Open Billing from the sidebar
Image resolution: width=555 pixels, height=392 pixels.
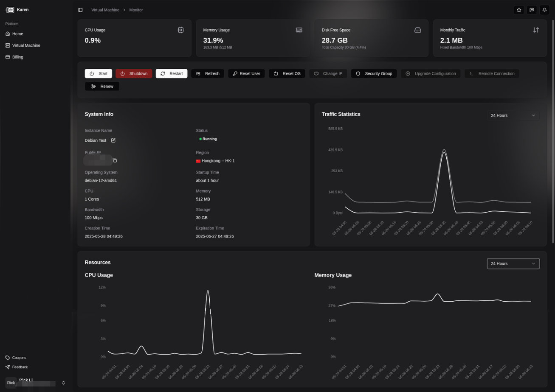point(17,57)
